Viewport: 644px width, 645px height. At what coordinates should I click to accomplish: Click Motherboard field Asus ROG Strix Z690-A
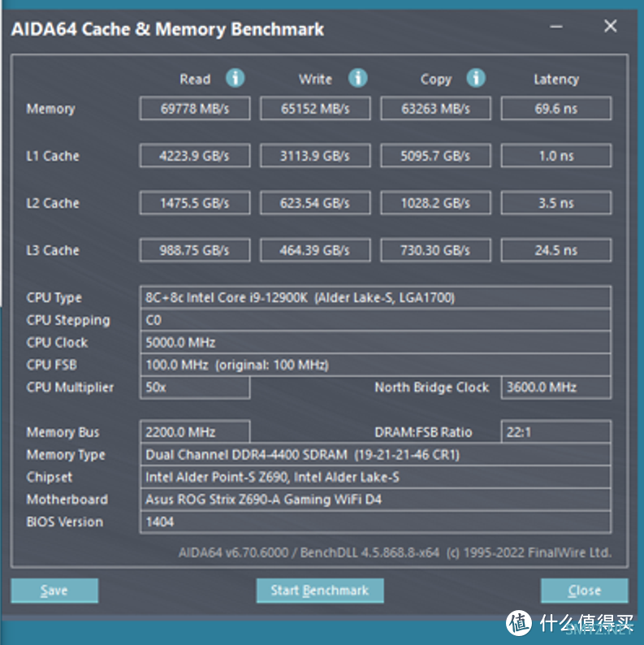pyautogui.click(x=375, y=500)
